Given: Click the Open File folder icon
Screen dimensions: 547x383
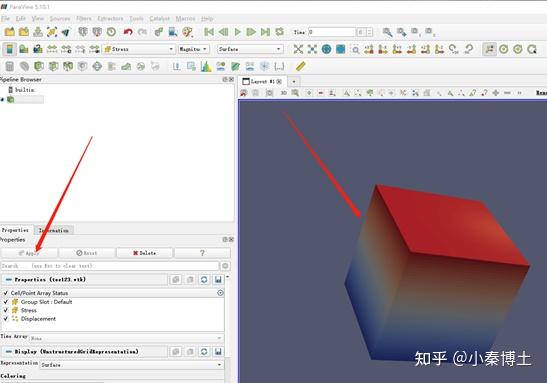Looking at the screenshot, I should click(9, 32).
